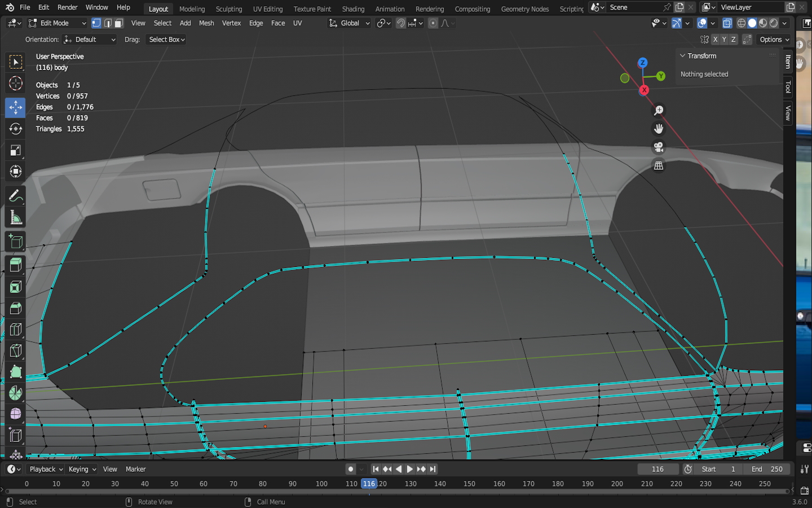812x508 pixels.
Task: Open the File menu
Action: pyautogui.click(x=25, y=7)
